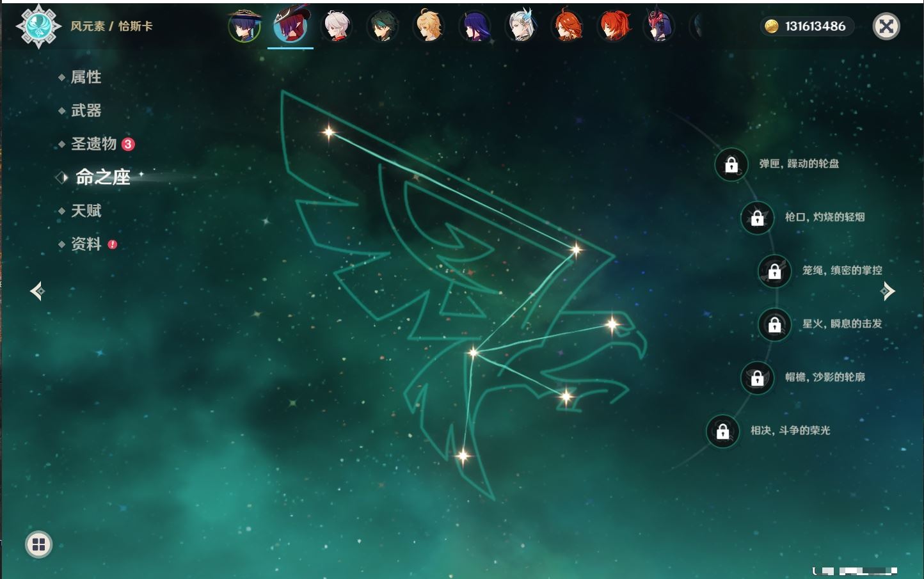
Task: Select the label 相决, 斗争的荣光
Action: click(x=790, y=431)
